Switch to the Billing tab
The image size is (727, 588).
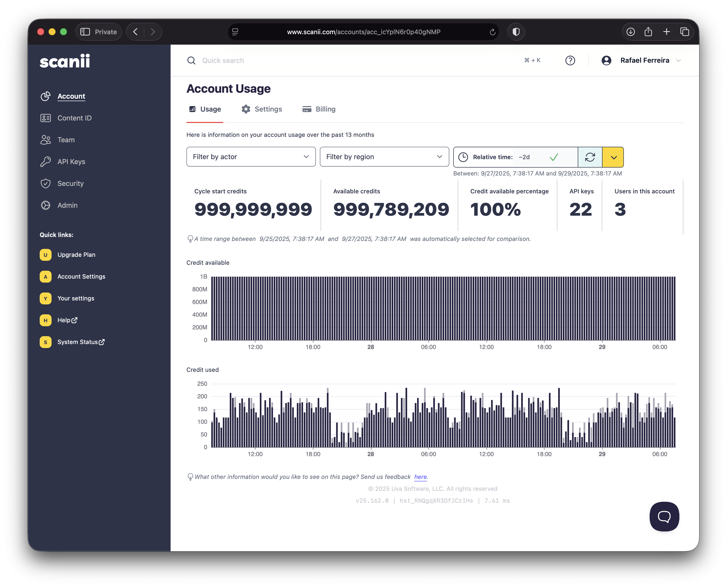pyautogui.click(x=319, y=109)
